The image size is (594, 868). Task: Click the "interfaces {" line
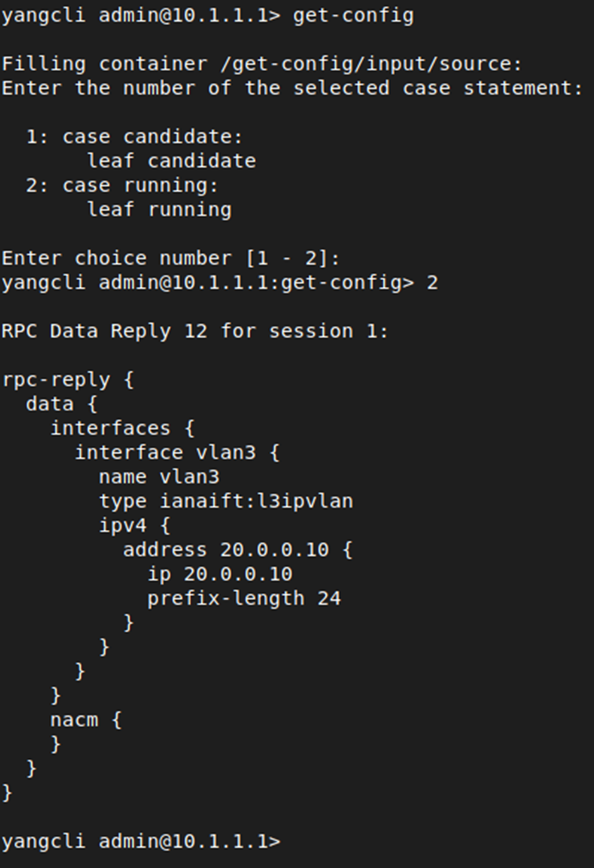pos(122,428)
